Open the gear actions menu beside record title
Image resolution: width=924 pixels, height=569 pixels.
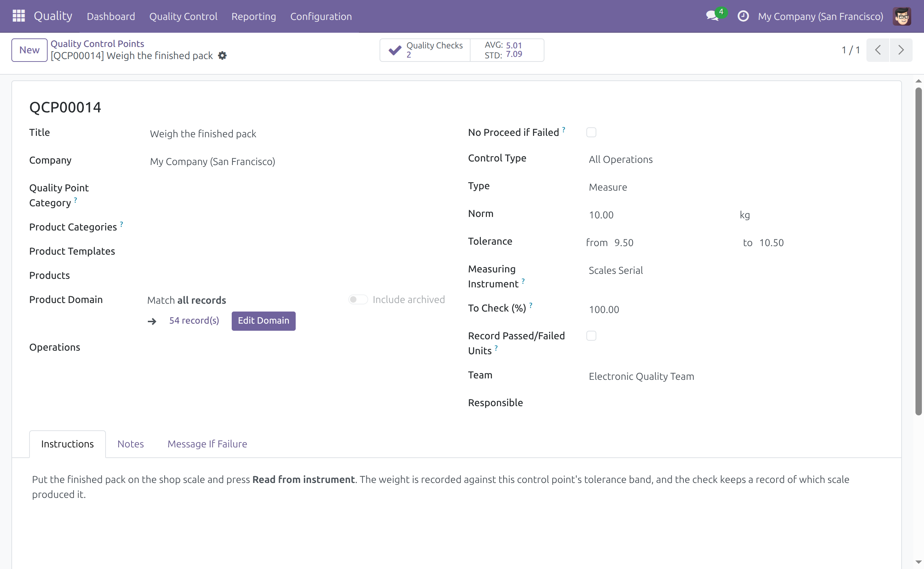222,56
